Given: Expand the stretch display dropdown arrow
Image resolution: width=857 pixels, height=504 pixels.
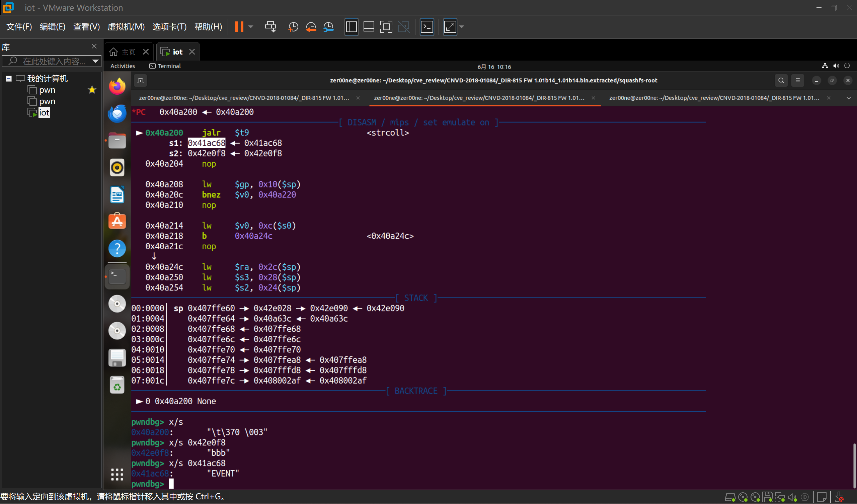Looking at the screenshot, I should point(462,26).
